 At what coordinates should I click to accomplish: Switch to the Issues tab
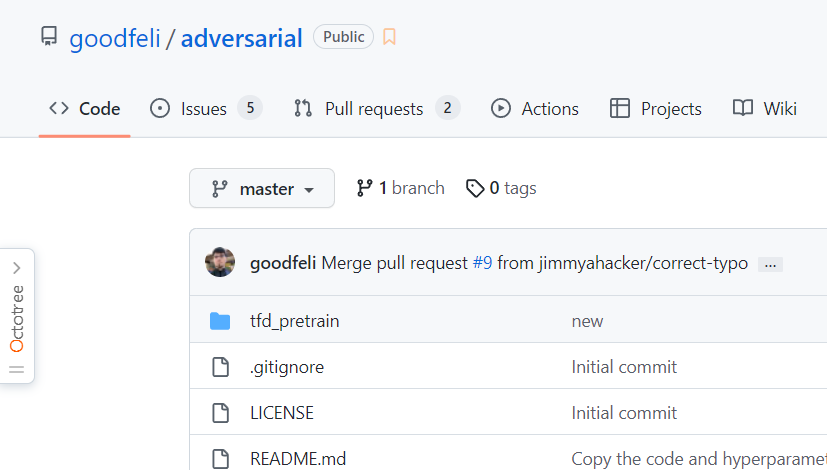[205, 109]
